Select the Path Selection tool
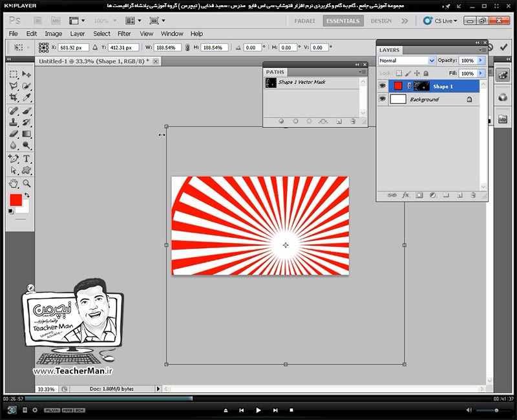 pyautogui.click(x=14, y=170)
